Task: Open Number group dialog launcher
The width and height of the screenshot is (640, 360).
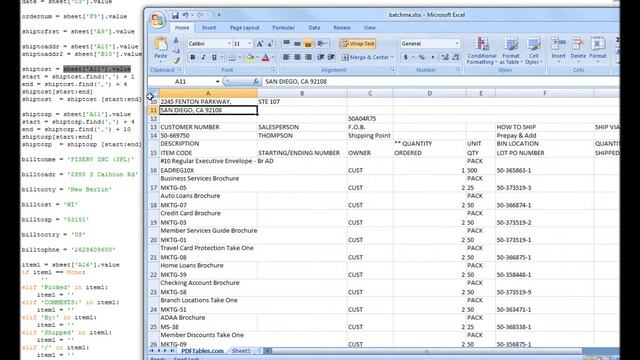Action: pyautogui.click(x=459, y=70)
